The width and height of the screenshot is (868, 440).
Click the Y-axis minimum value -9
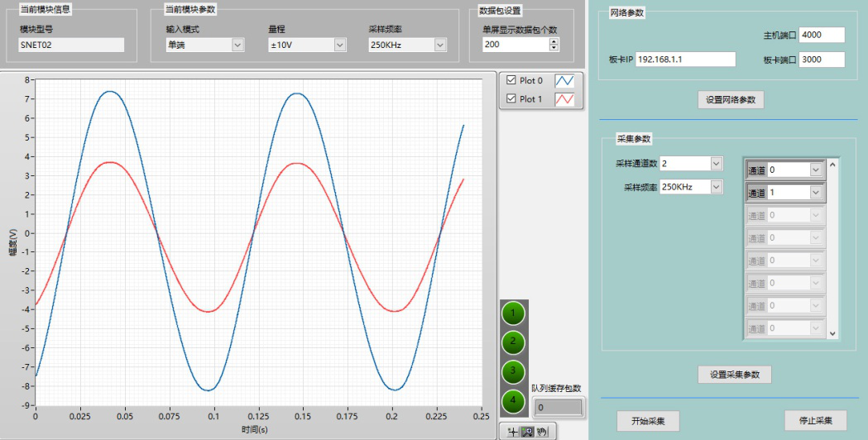click(26, 405)
